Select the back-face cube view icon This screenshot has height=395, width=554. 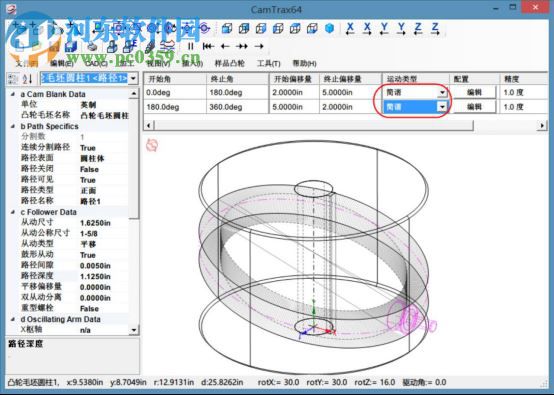244,28
